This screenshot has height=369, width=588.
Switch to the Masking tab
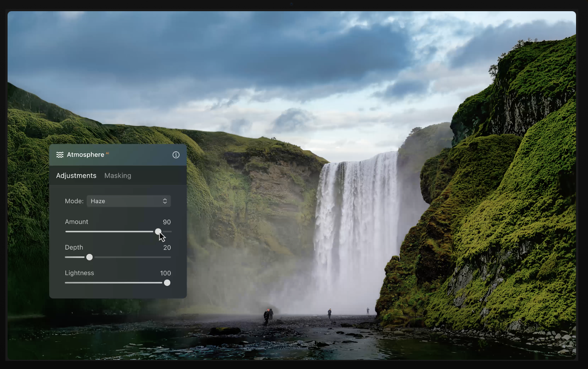118,176
